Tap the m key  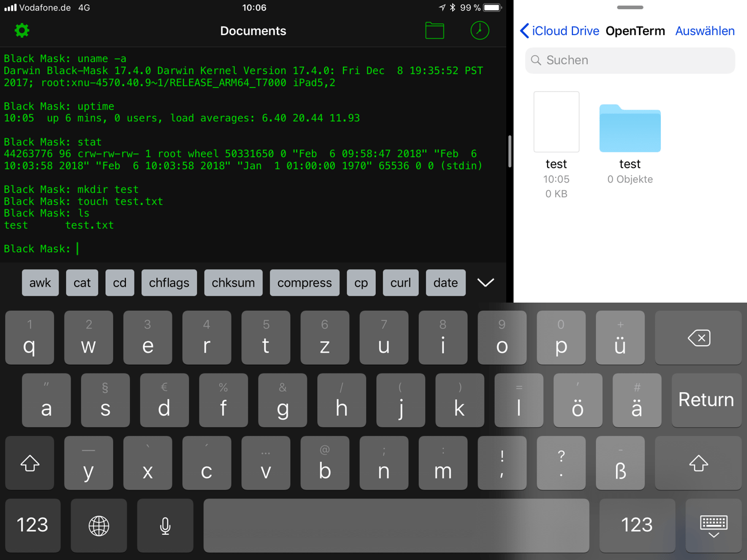pyautogui.click(x=443, y=463)
